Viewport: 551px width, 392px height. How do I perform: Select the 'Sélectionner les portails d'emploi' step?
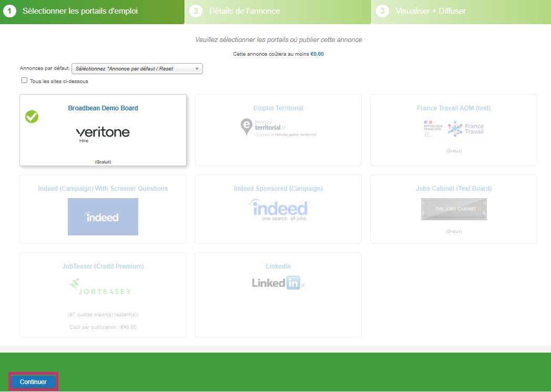pos(80,11)
